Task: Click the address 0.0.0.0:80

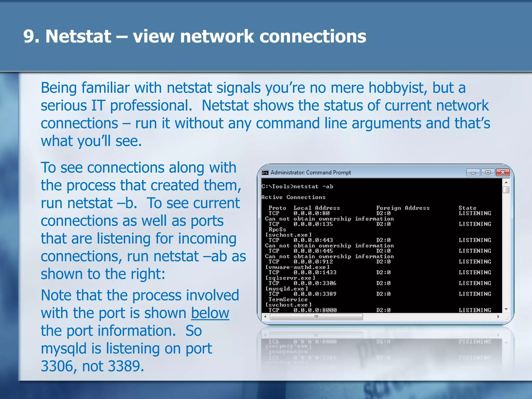Action: click(x=311, y=213)
